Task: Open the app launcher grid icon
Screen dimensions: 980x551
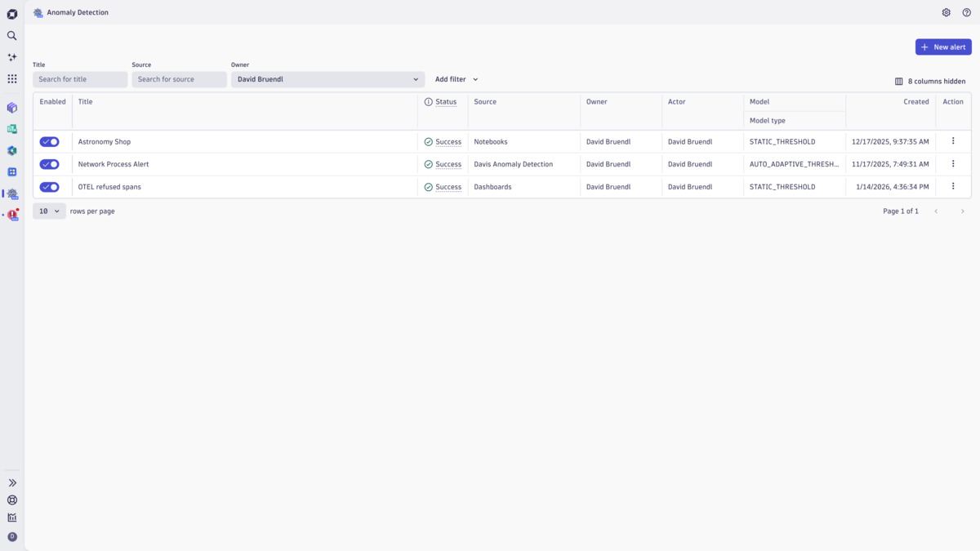Action: (11, 78)
